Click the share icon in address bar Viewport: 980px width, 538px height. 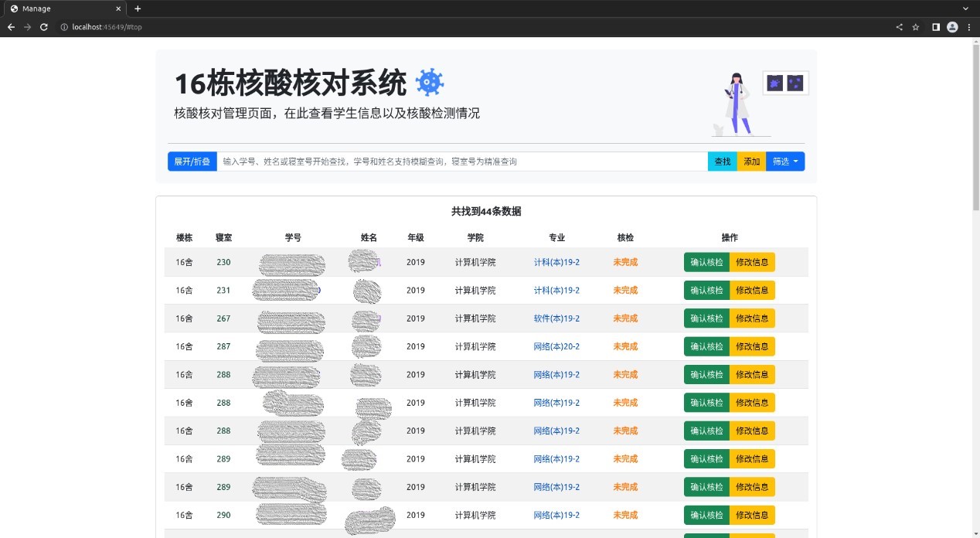pos(899,27)
